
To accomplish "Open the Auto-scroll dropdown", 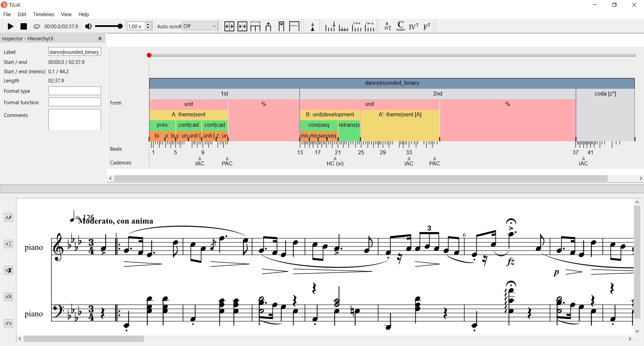I will (x=200, y=26).
